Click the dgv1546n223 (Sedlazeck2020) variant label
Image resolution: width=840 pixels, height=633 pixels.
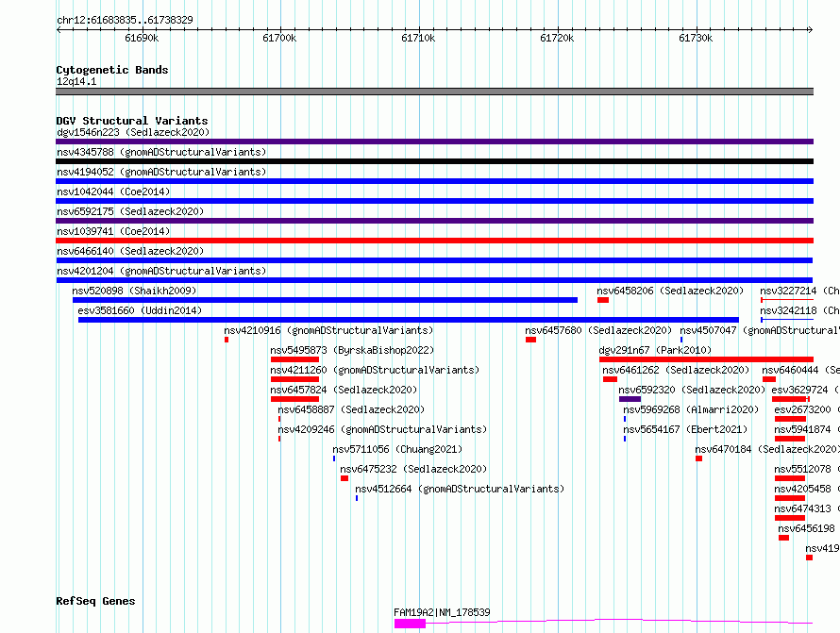pos(133,132)
